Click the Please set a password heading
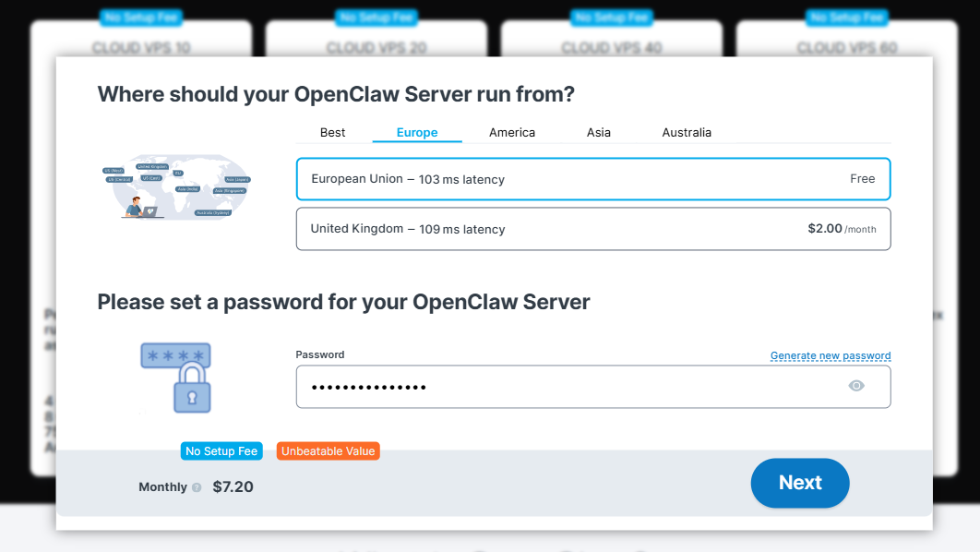This screenshot has height=552, width=980. click(x=343, y=302)
